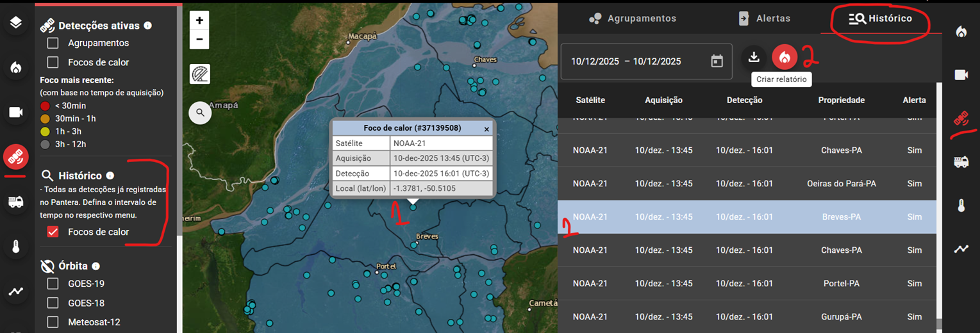980x333 pixels.
Task: Uncheck Focos de calor under Histórico
Action: tap(53, 232)
